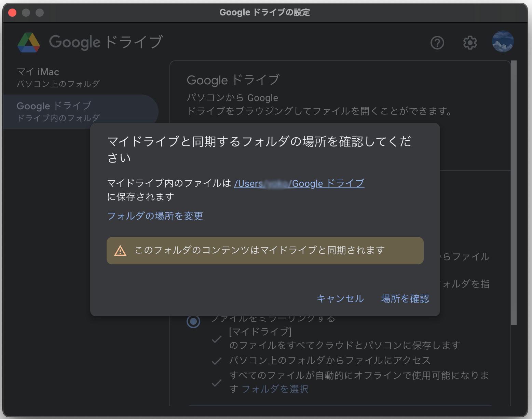Click the Google Drive logo icon
The height and width of the screenshot is (419, 532).
click(x=29, y=43)
